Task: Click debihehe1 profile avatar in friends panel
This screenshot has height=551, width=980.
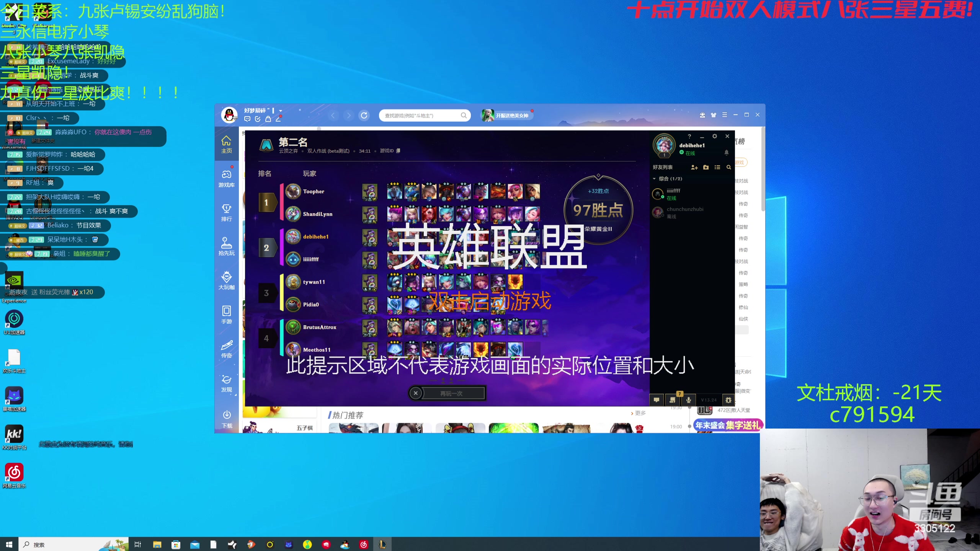Action: pos(664,145)
